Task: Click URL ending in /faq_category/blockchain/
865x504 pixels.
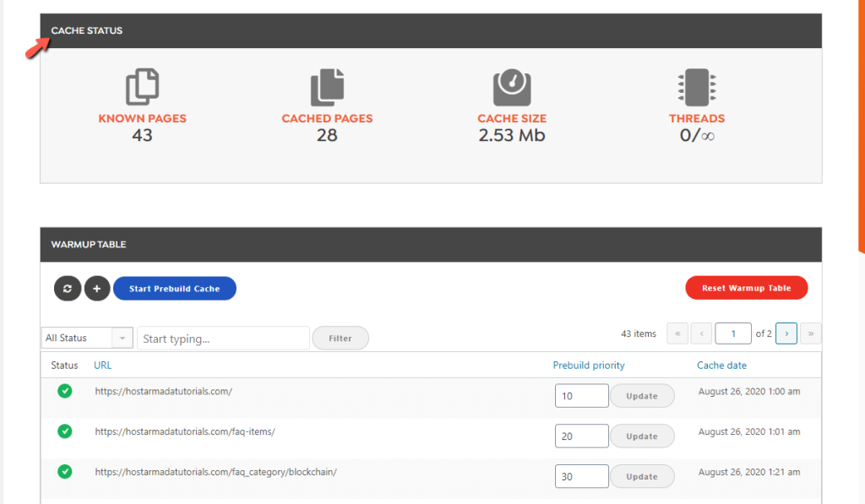Action: point(215,472)
